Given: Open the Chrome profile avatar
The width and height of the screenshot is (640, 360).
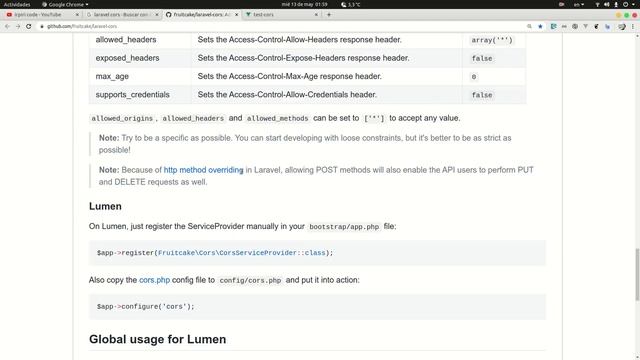Looking at the screenshot, I should point(622,26).
